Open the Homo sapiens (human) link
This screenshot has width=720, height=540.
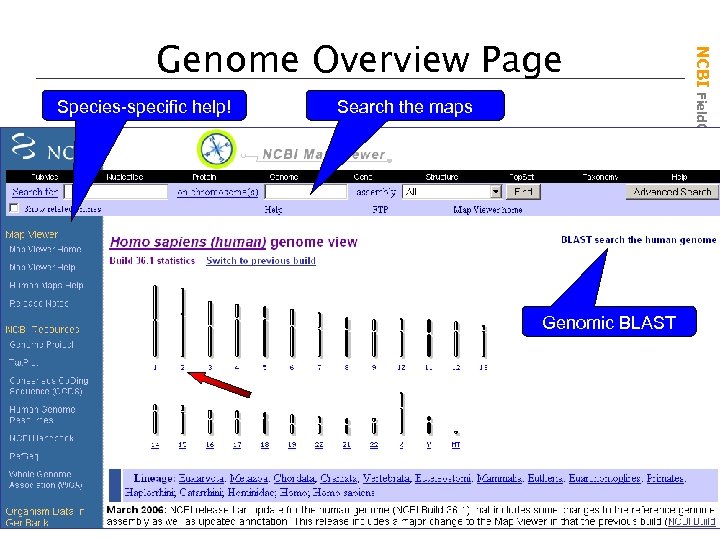click(x=188, y=242)
